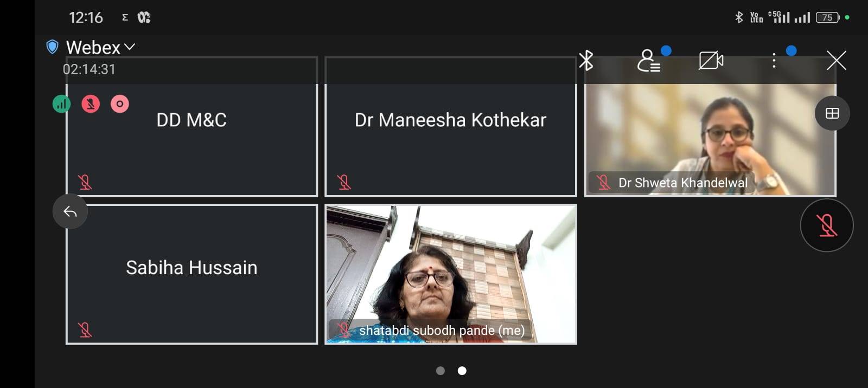Select Dr Shweta Khandelwal's video tile
The image size is (868, 388).
tap(710, 127)
